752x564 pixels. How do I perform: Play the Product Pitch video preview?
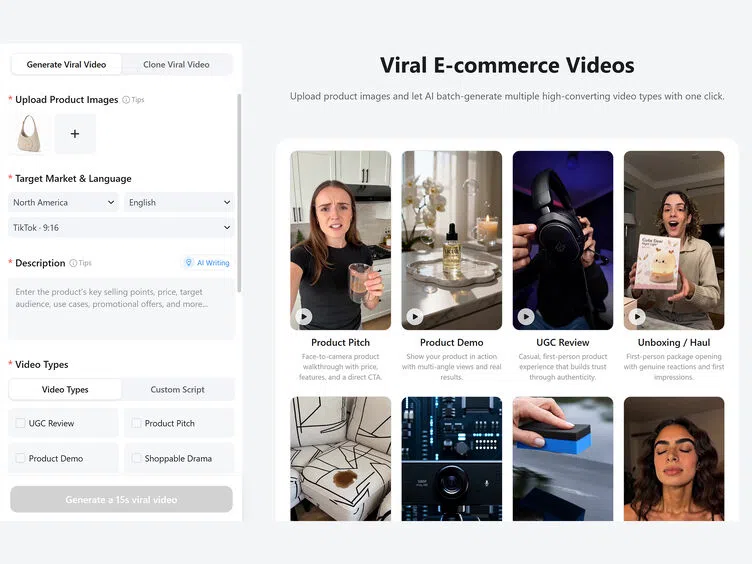coord(304,317)
